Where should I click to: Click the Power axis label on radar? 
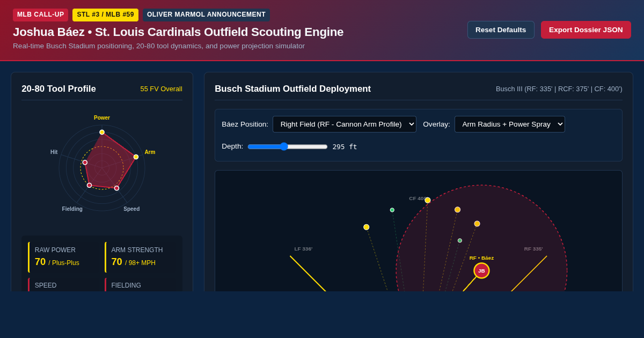[x=102, y=117]
